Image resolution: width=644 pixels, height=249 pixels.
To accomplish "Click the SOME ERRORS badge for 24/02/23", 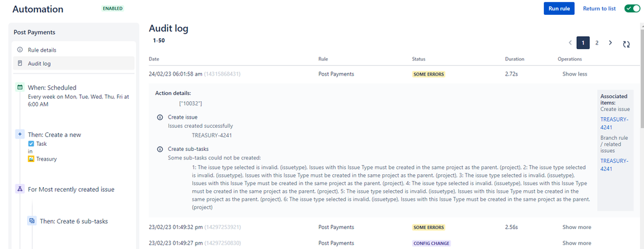I will tap(428, 74).
